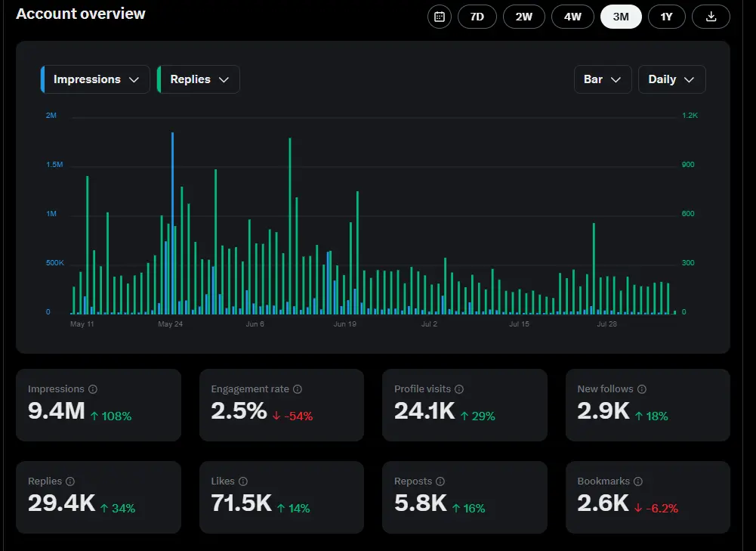
Task: Open the Daily granularity dropdown
Action: click(671, 79)
